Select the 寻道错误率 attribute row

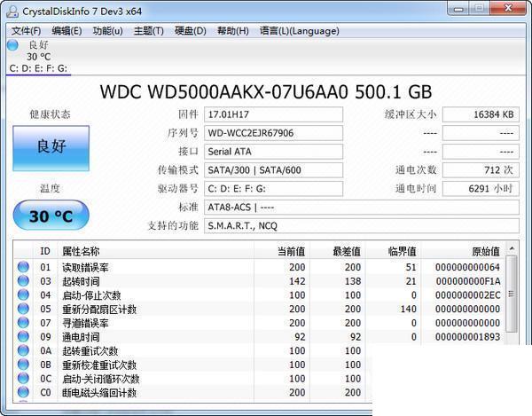259,323
